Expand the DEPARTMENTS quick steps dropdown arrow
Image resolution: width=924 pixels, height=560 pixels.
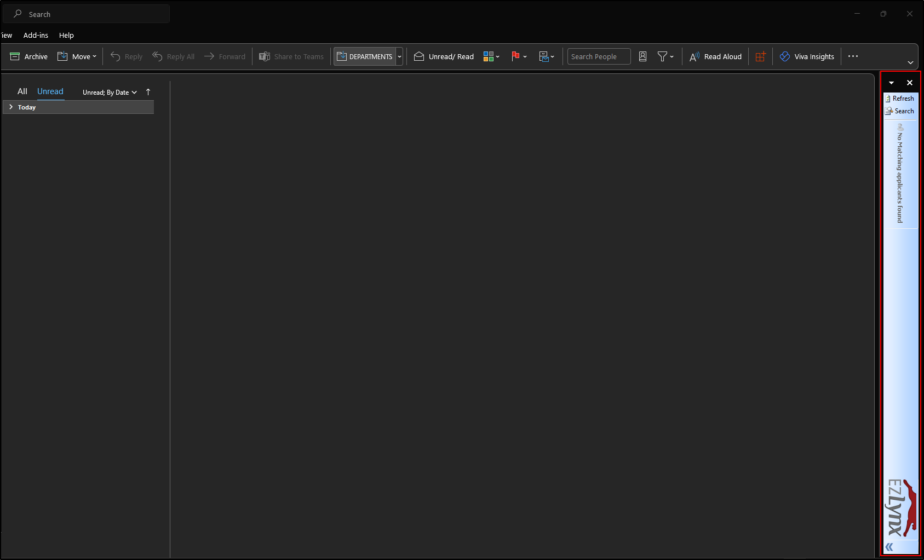click(x=399, y=56)
